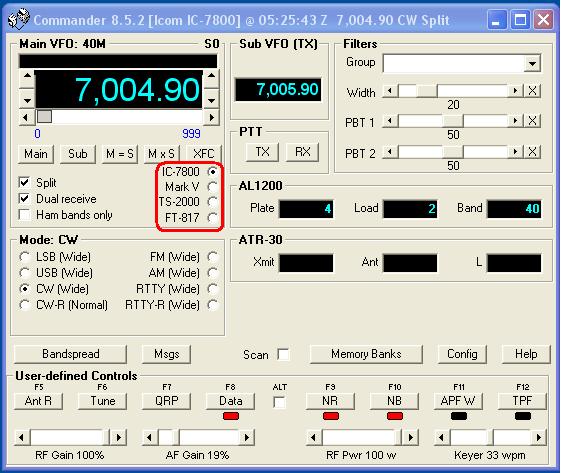
Task: Select AM (Wide) mode
Action: click(213, 273)
